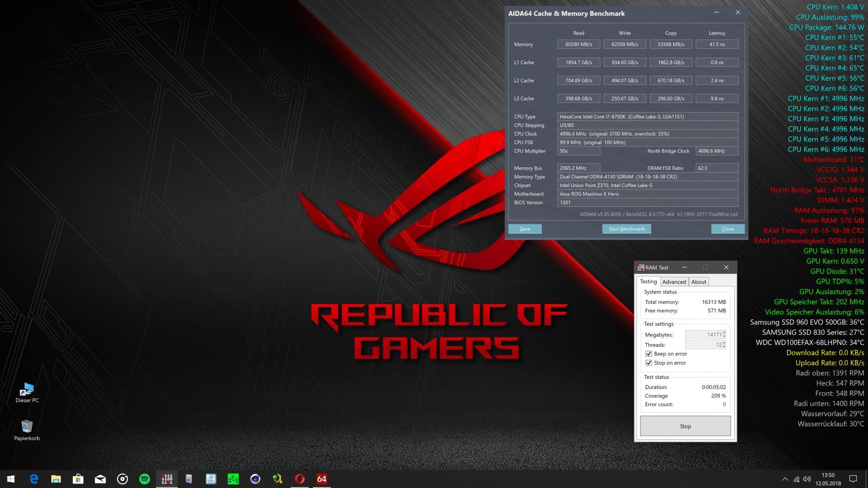The height and width of the screenshot is (488, 868).
Task: Open Spotify from the taskbar
Action: (x=145, y=479)
